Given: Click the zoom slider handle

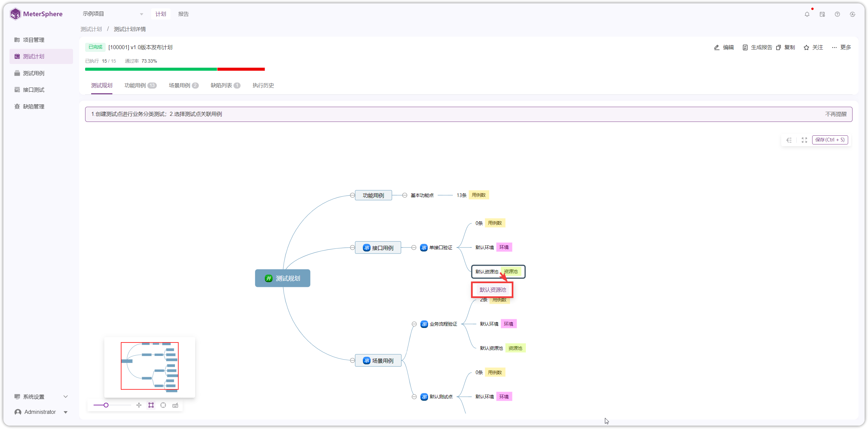Looking at the screenshot, I should pos(106,405).
